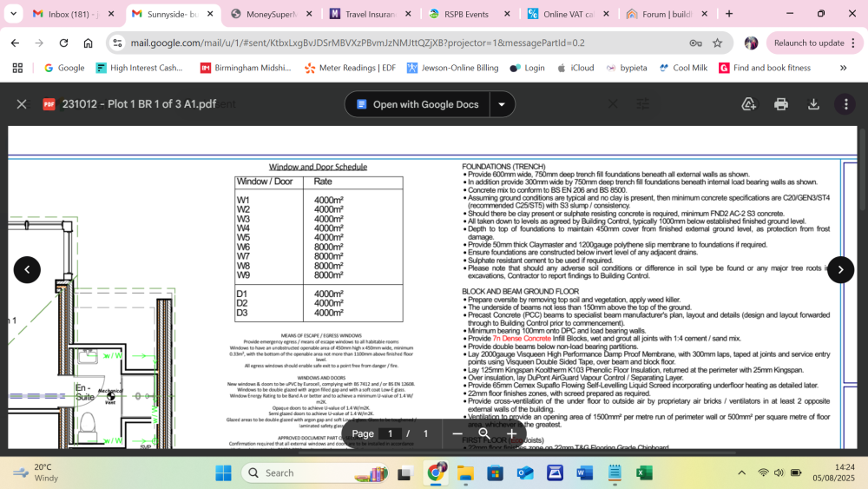Open a new browser tab
868x489 pixels.
point(729,14)
